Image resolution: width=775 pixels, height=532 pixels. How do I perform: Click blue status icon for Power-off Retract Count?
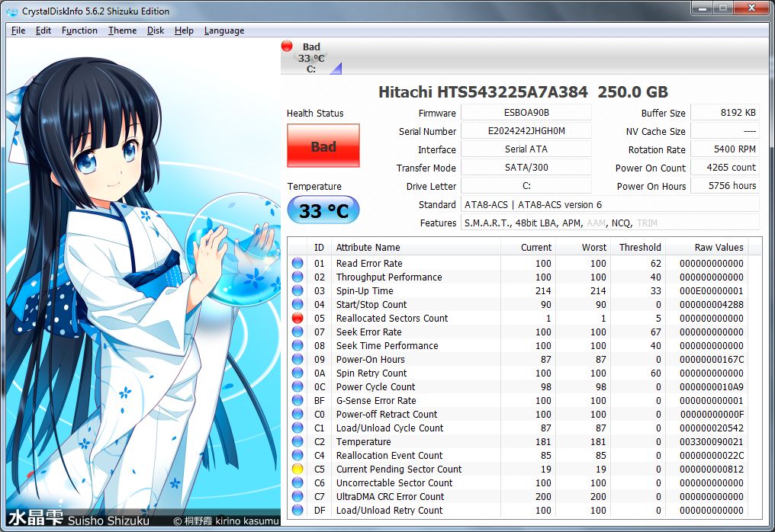pyautogui.click(x=297, y=414)
